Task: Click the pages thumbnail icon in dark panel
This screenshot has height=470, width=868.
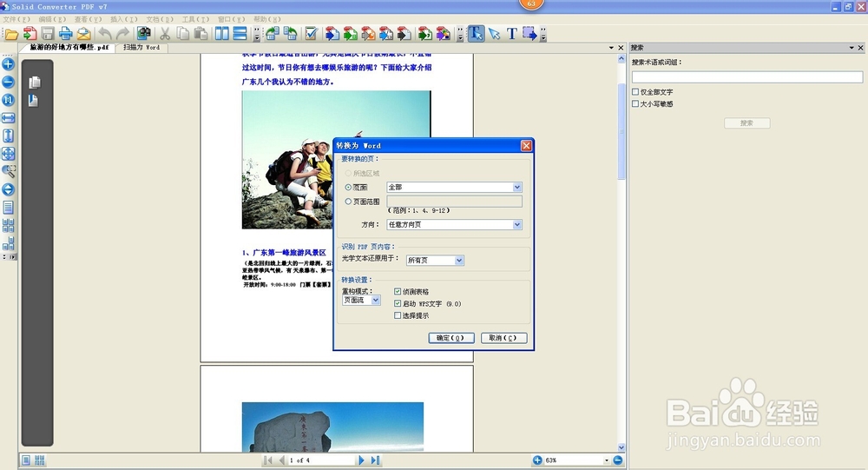Action: tap(35, 82)
